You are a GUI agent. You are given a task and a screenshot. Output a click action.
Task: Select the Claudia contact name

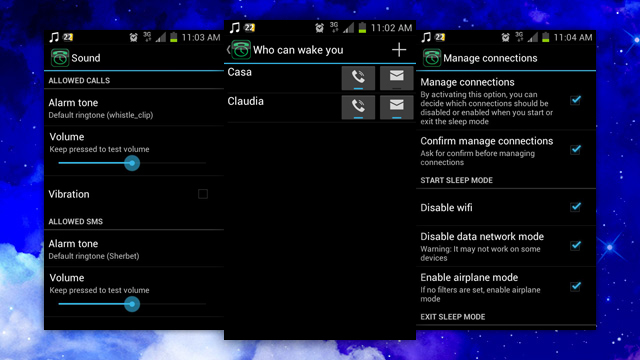click(245, 101)
